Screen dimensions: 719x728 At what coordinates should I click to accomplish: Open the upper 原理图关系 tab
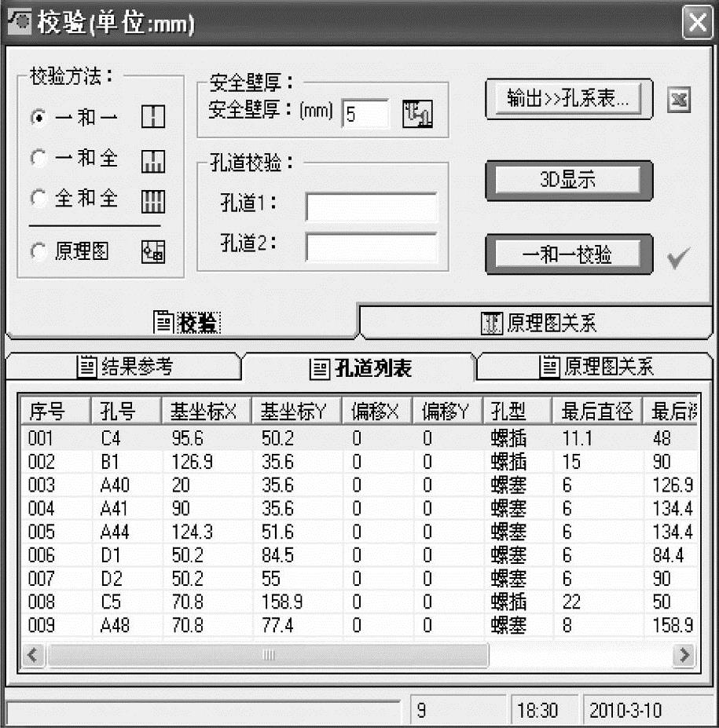click(537, 323)
